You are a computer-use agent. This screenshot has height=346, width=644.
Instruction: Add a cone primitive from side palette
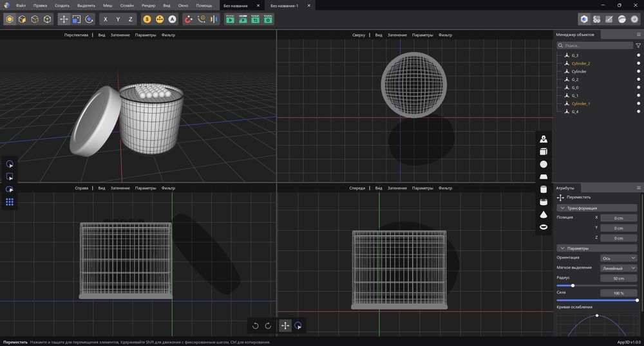(544, 214)
